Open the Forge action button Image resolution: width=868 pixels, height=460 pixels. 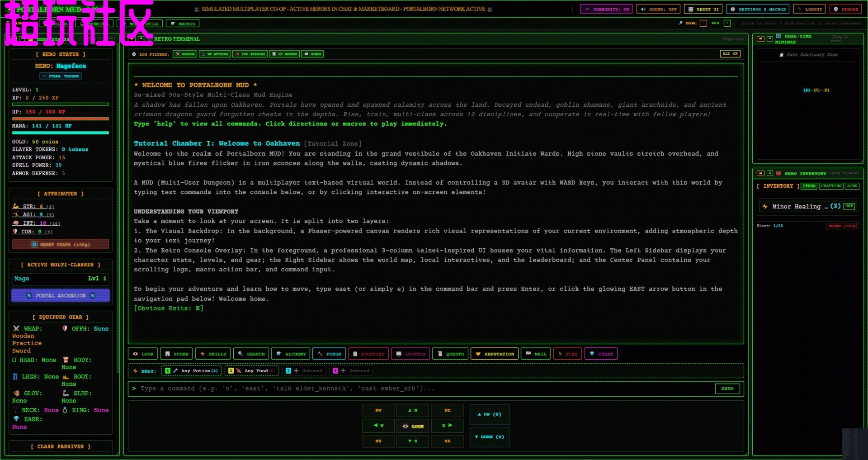tap(329, 354)
